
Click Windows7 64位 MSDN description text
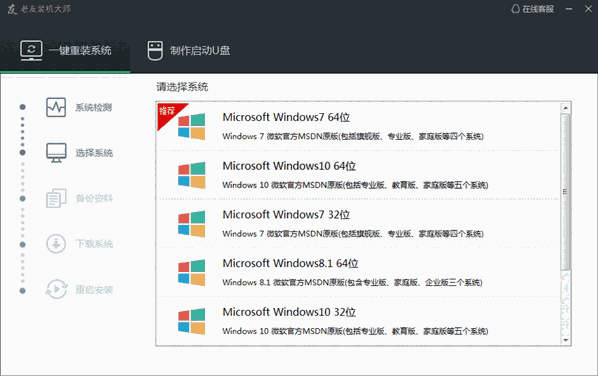coord(353,136)
